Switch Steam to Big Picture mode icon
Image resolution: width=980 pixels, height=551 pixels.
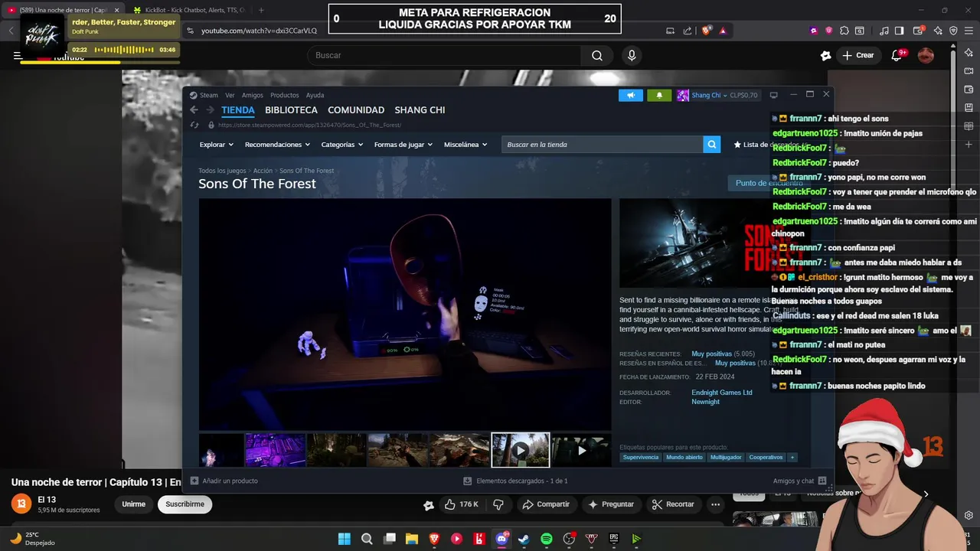click(773, 95)
